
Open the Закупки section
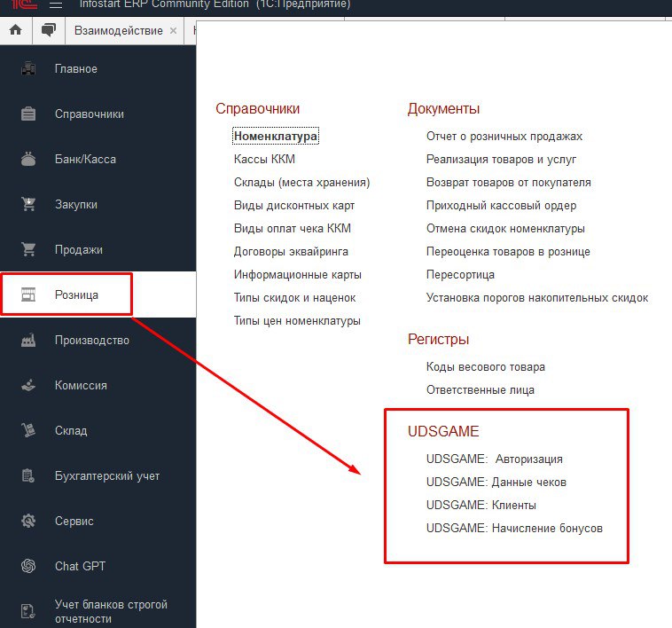click(76, 205)
